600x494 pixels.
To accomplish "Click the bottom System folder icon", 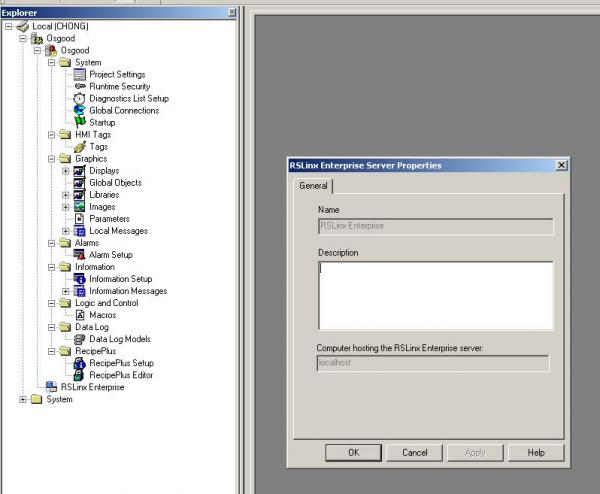I will coord(36,399).
